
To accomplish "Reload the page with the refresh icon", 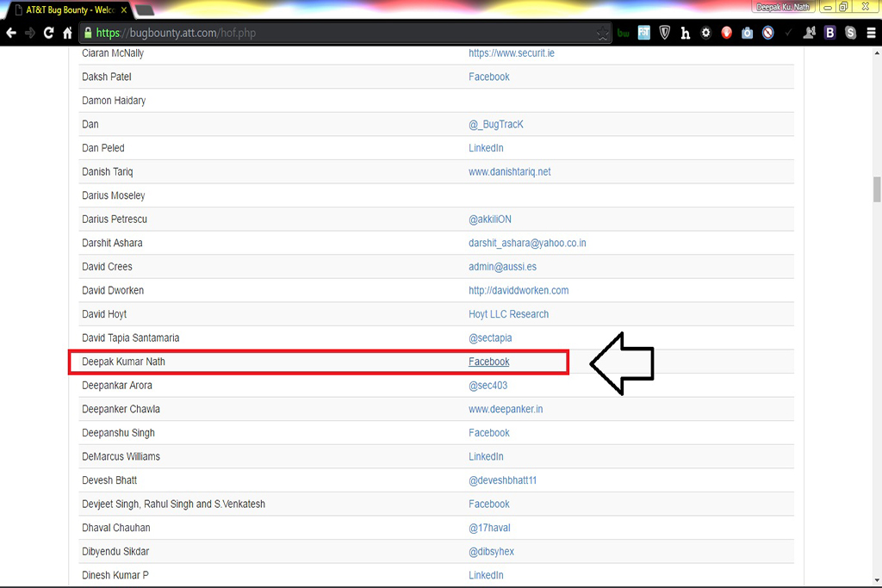I will (x=49, y=34).
